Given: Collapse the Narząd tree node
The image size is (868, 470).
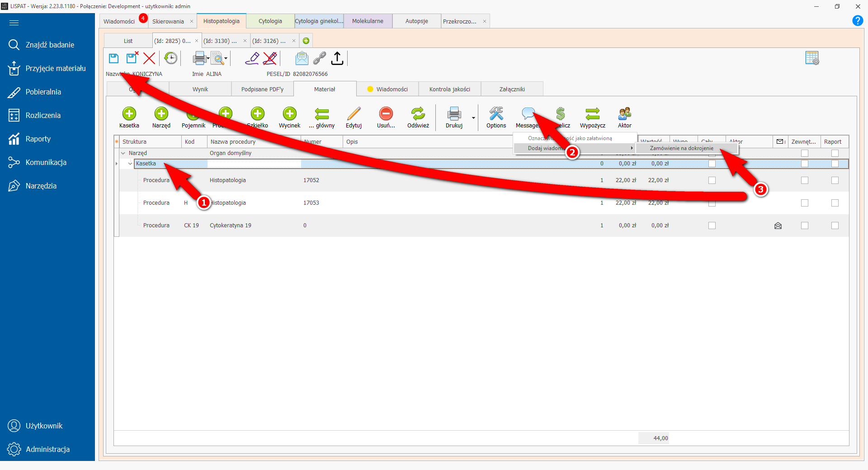Looking at the screenshot, I should click(123, 153).
